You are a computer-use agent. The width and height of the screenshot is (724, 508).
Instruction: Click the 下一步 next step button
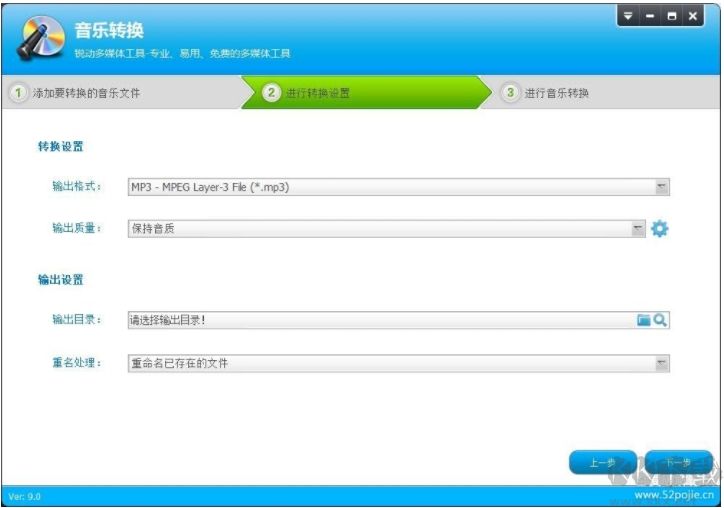coord(678,462)
